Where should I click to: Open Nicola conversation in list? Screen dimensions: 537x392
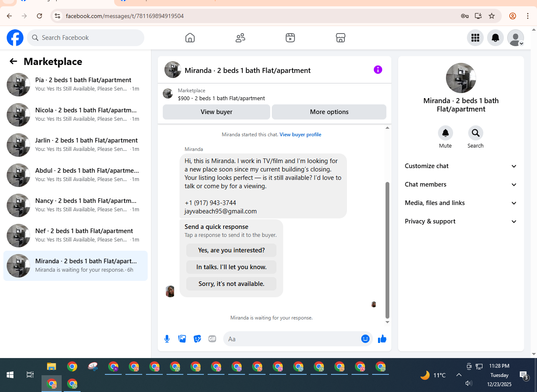pyautogui.click(x=76, y=115)
